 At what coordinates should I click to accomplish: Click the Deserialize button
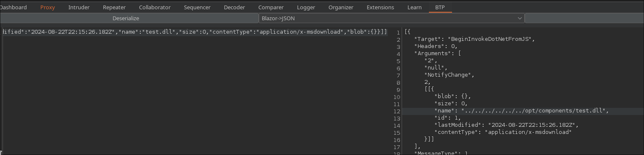pyautogui.click(x=126, y=19)
